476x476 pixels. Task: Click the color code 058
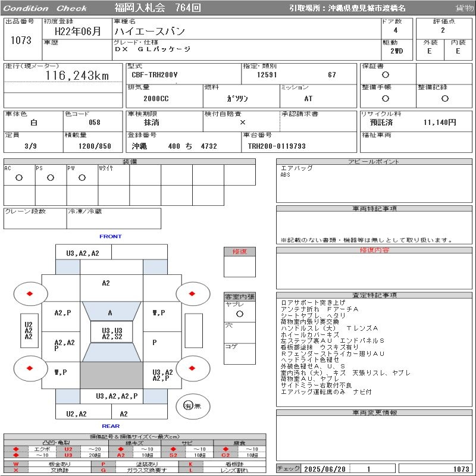click(x=95, y=123)
